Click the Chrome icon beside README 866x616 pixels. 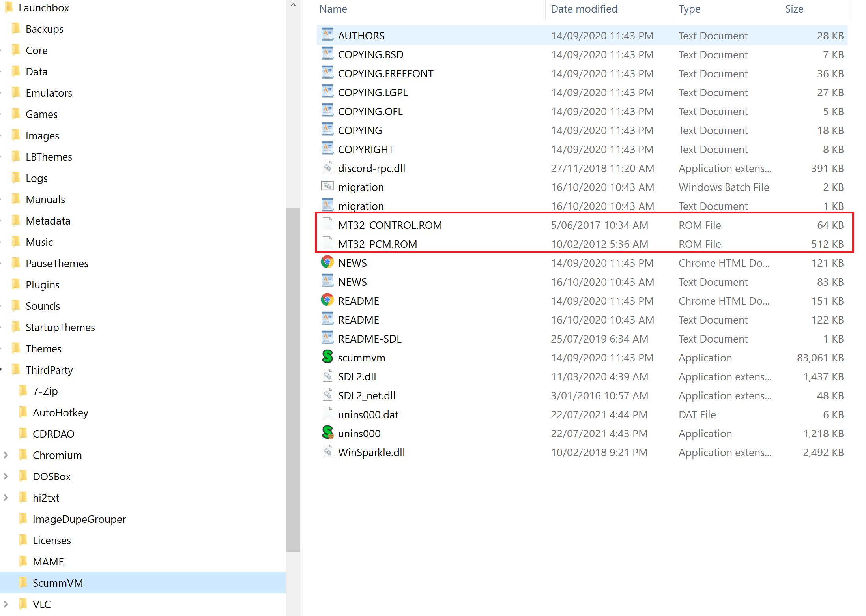[x=327, y=300]
